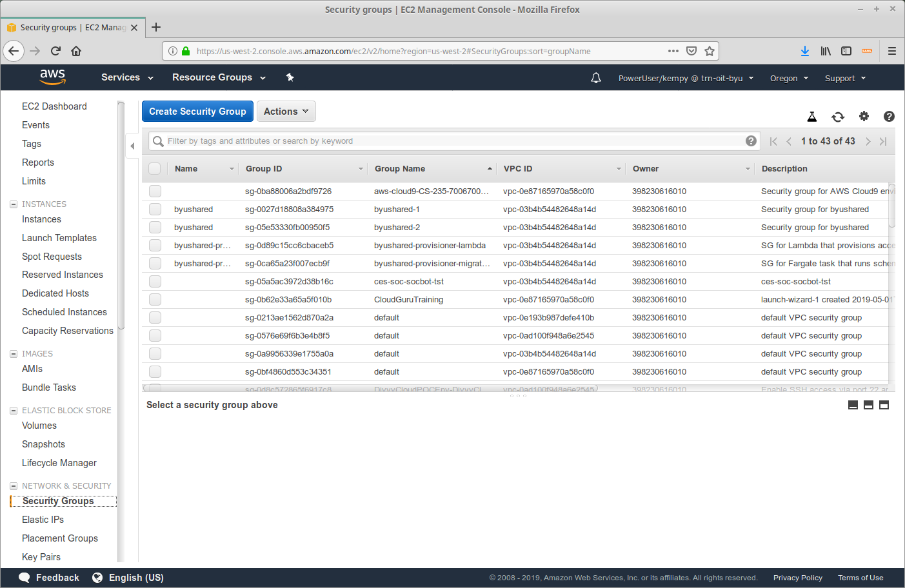Screen dimensions: 905x588
Task: Open Firefox hamburger menu
Action: tap(892, 51)
